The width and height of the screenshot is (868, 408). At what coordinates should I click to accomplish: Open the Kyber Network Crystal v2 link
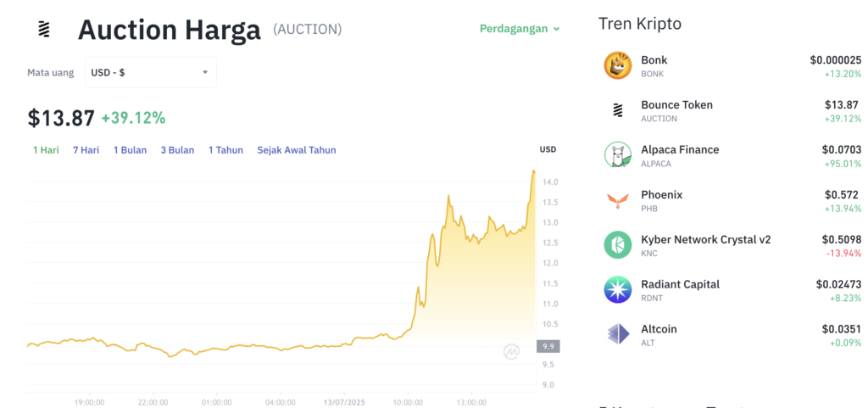click(x=706, y=240)
